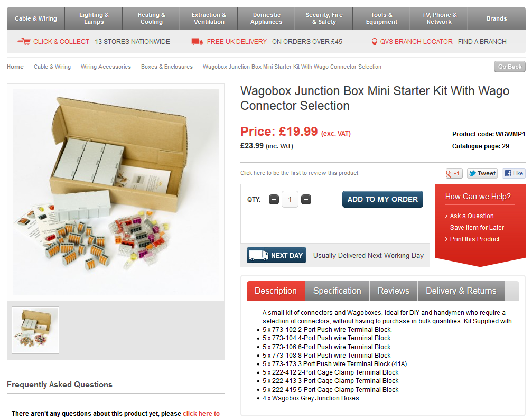Screen dimensions: 532x420
Task: Open Cable & Wiring menu
Action: click(x=35, y=18)
